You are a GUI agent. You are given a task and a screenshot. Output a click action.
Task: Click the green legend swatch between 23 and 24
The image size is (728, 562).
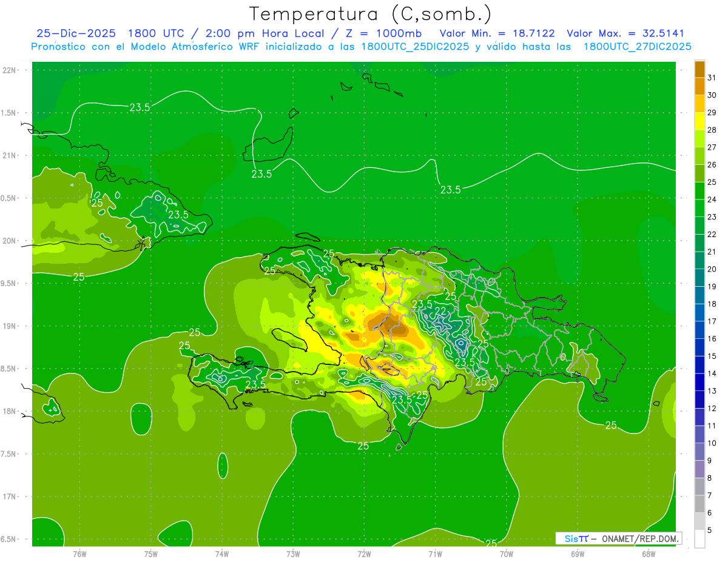tap(699, 208)
